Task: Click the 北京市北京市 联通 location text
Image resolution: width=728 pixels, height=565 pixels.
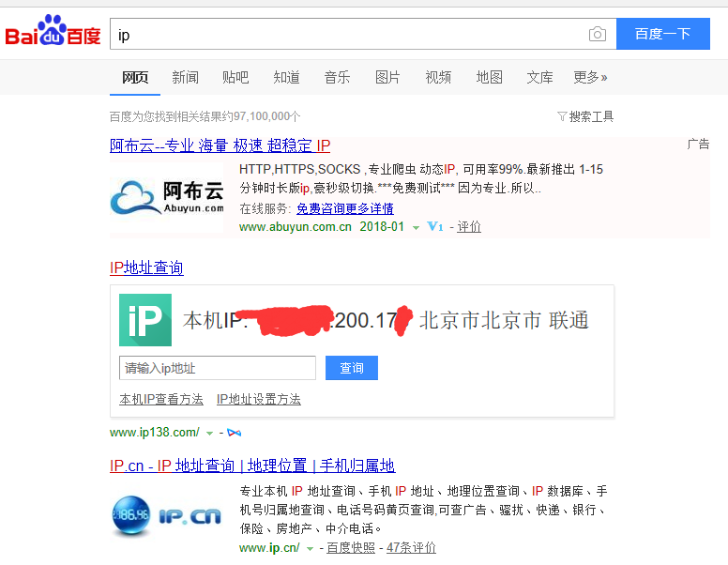Action: [504, 320]
